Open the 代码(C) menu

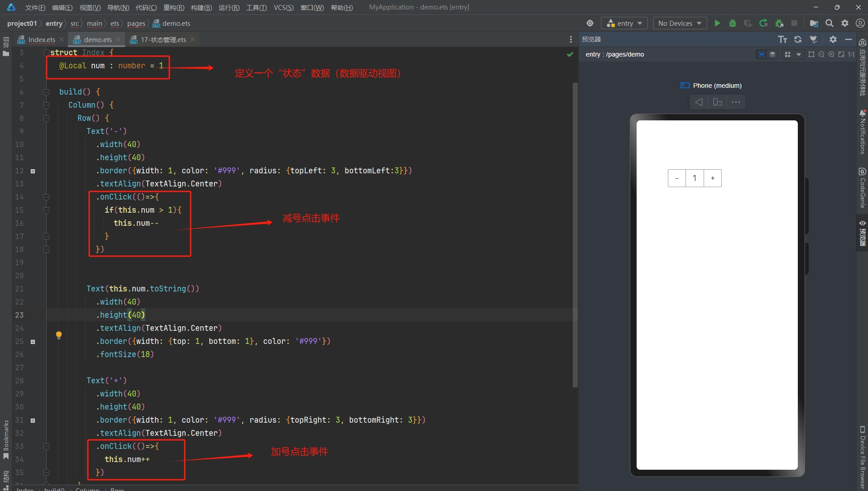(146, 7)
